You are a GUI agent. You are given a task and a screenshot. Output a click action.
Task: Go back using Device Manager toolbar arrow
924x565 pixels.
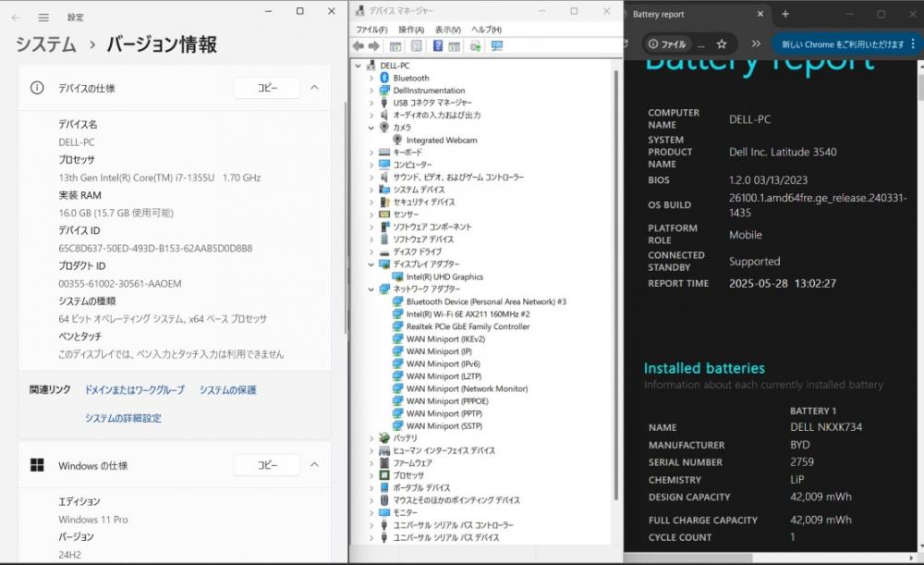point(359,46)
